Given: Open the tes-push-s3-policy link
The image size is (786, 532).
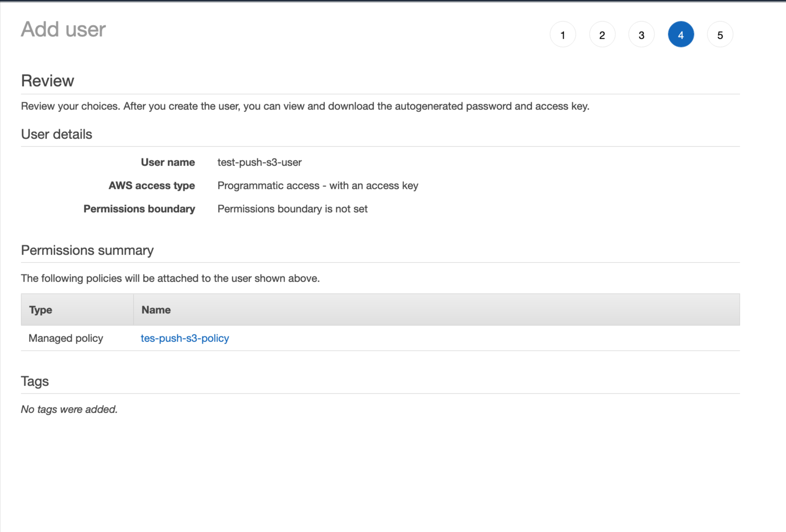Looking at the screenshot, I should (x=185, y=338).
